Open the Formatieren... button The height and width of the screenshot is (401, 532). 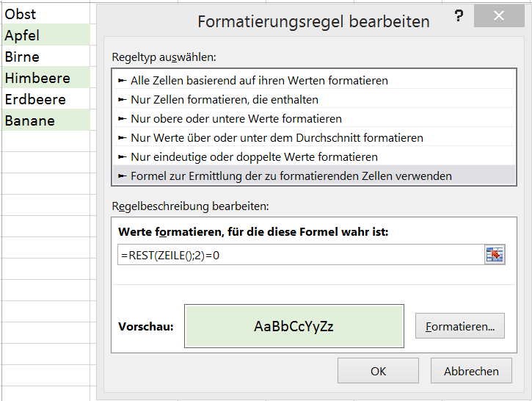tap(460, 326)
